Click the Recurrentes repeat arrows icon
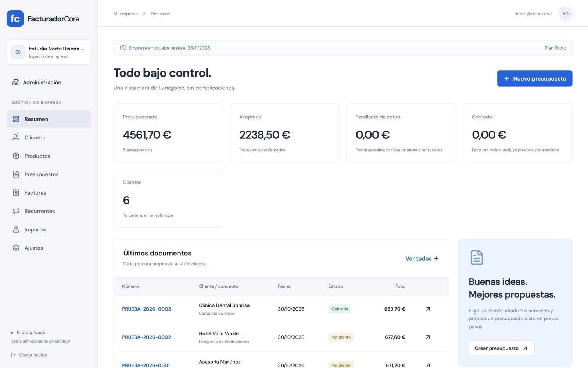 point(16,211)
